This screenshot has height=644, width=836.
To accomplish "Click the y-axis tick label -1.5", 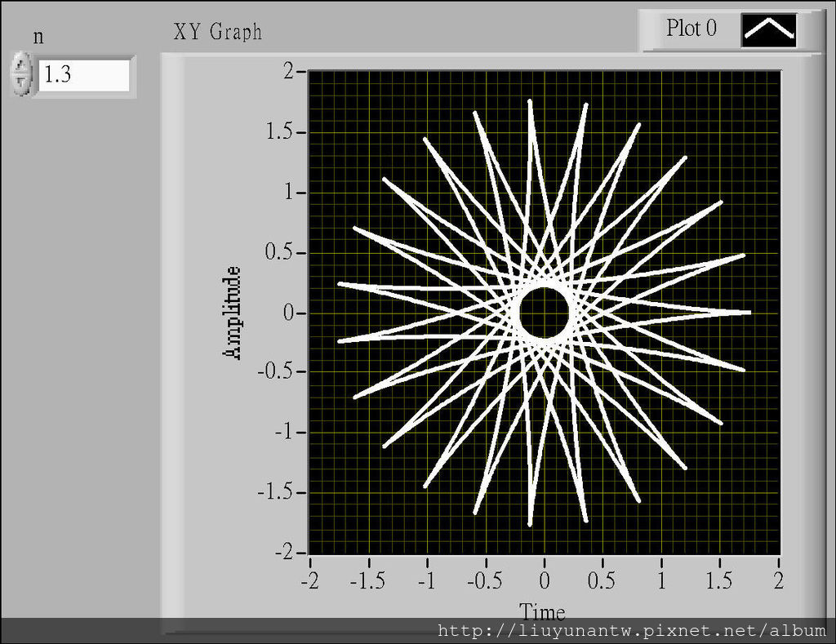I will coord(276,491).
